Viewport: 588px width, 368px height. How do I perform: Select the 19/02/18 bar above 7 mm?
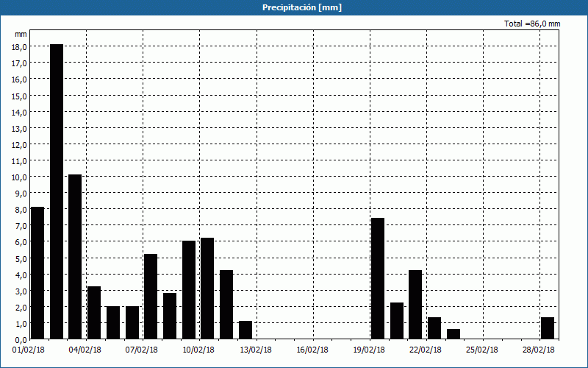coord(378,279)
